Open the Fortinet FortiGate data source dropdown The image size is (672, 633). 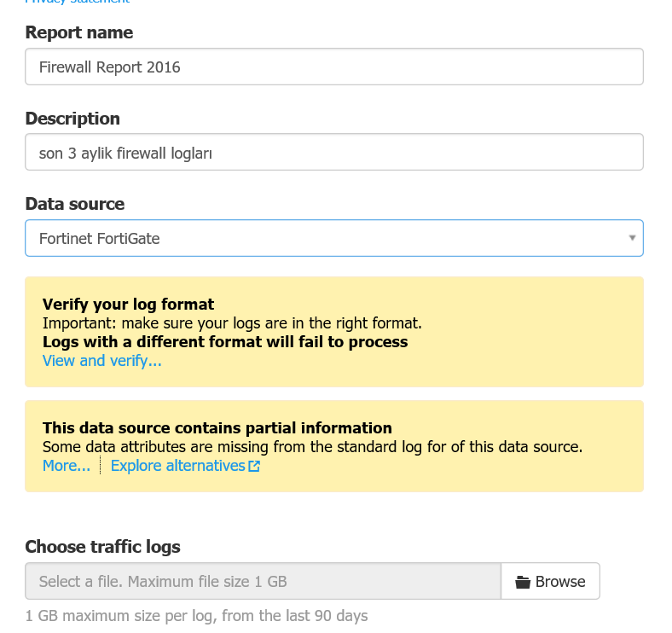(x=334, y=238)
